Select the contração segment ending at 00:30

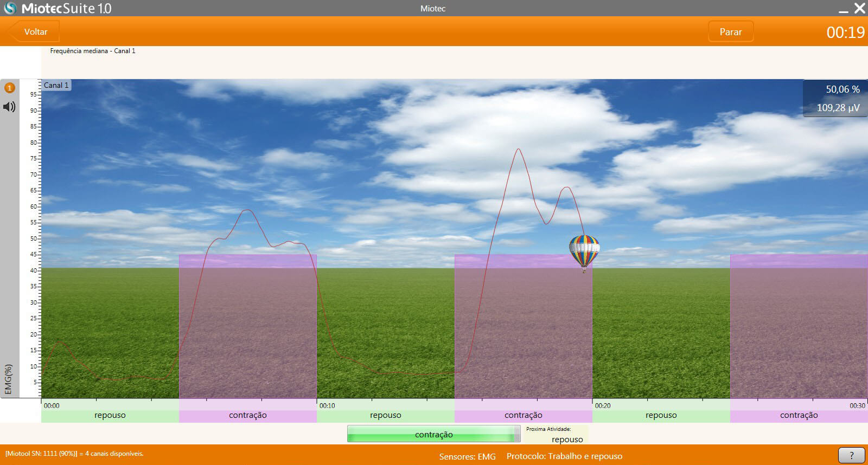799,415
